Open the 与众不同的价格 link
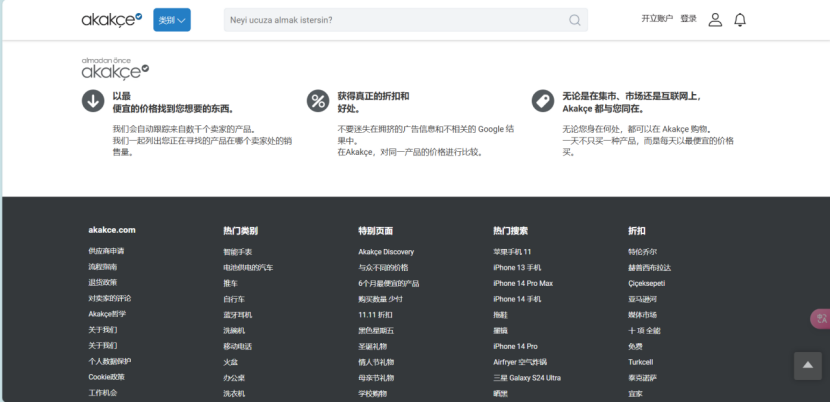The height and width of the screenshot is (402, 831). (x=383, y=268)
